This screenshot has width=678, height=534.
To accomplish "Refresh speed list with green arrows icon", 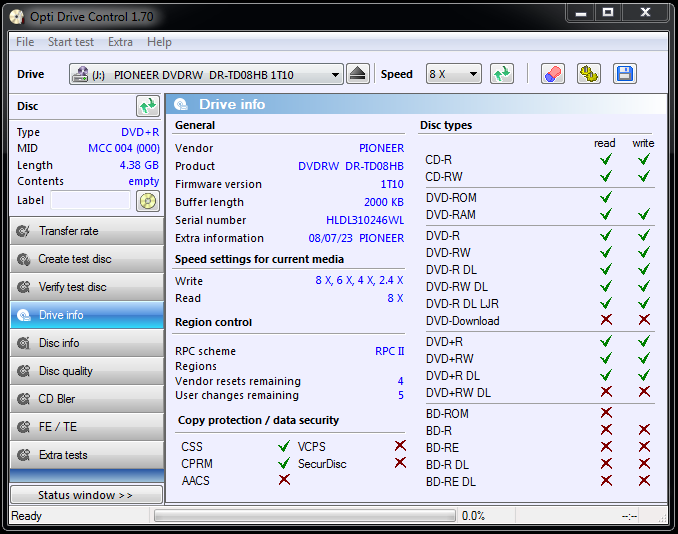I will pyautogui.click(x=502, y=74).
